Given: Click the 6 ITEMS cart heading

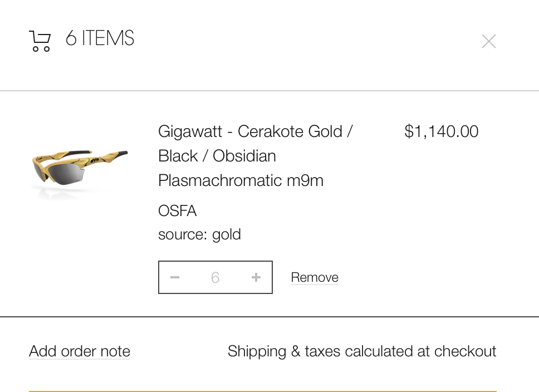Looking at the screenshot, I should 100,38.
